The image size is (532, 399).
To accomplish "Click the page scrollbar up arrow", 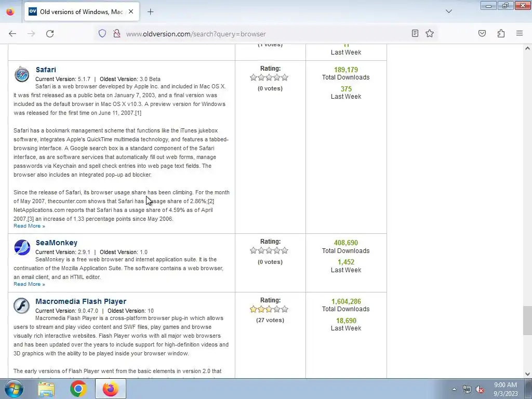I will [527, 48].
